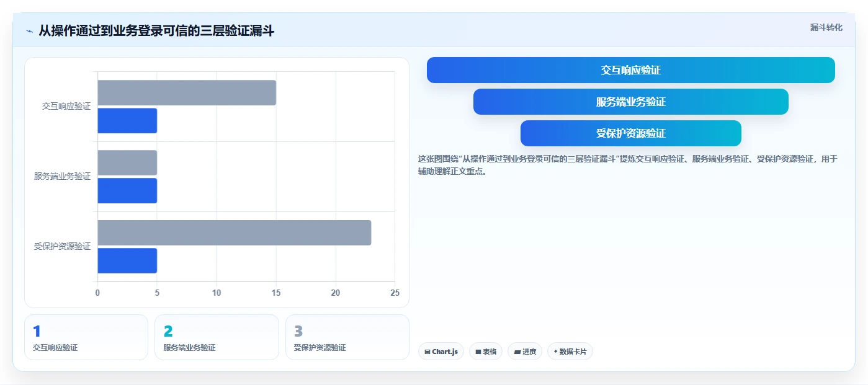
Task: Open card 1 交互响应验证
Action: 86,337
